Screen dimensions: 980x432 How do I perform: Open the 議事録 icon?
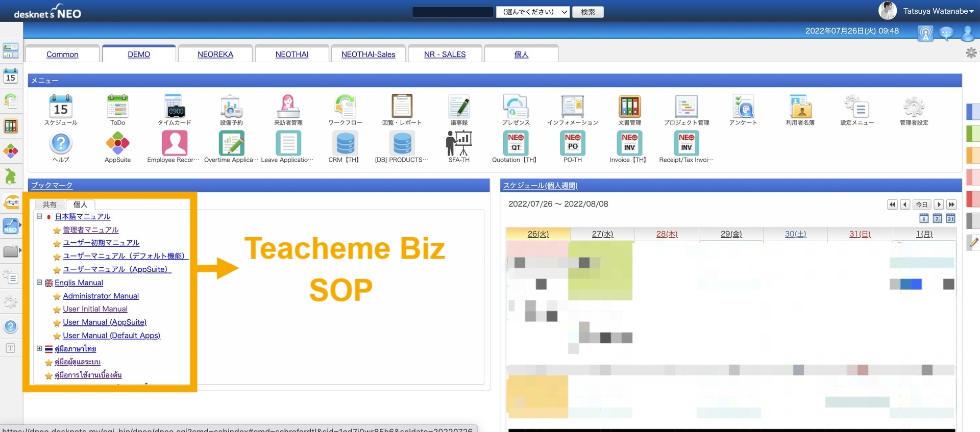point(459,106)
